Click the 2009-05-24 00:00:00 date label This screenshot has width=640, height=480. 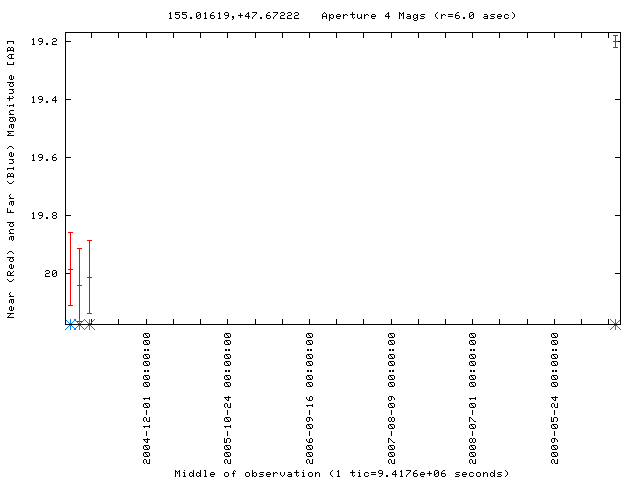(554, 398)
